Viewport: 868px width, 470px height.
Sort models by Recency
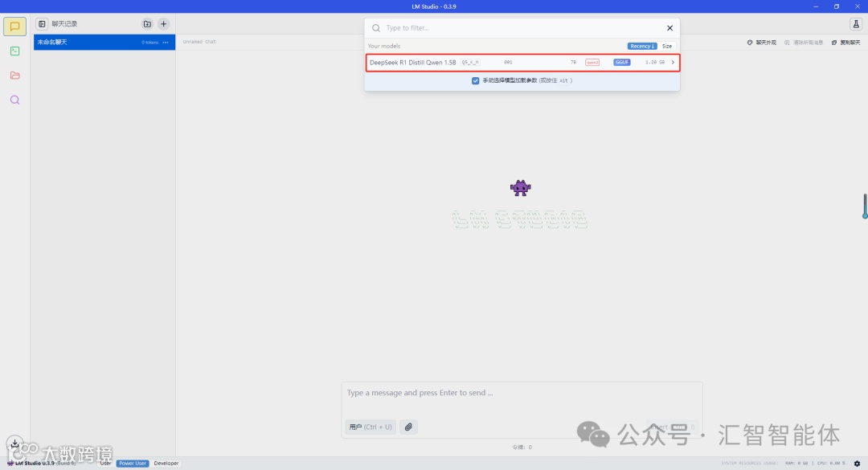click(641, 47)
